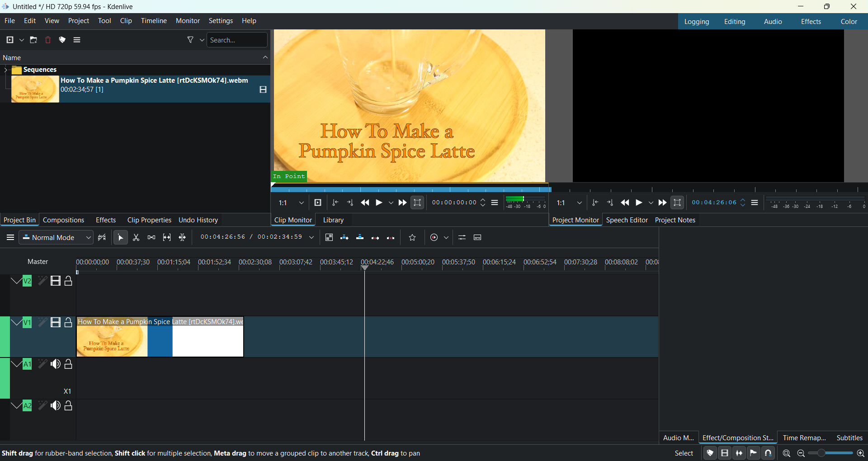Click the Mix audio sliders icon

pos(462,238)
